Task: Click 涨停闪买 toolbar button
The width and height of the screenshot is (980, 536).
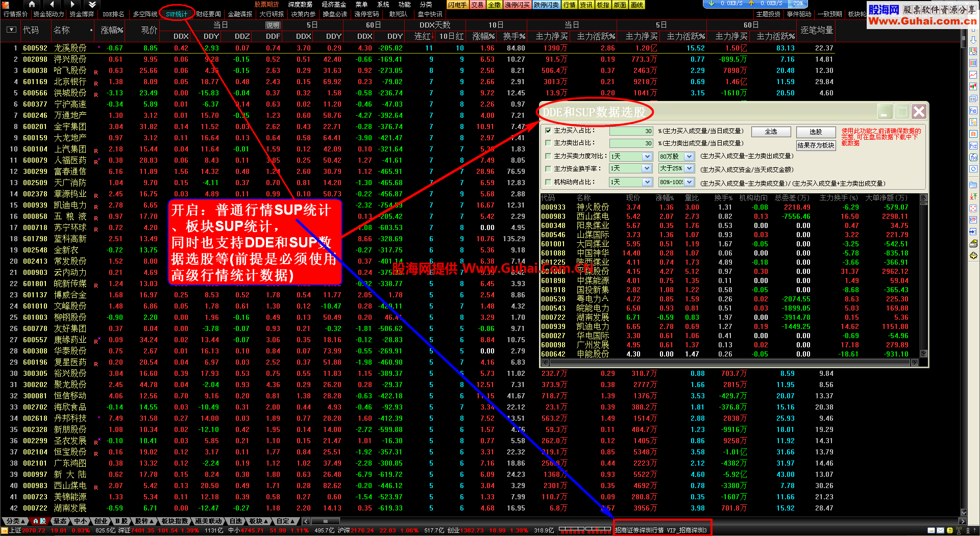Action: 517,5
